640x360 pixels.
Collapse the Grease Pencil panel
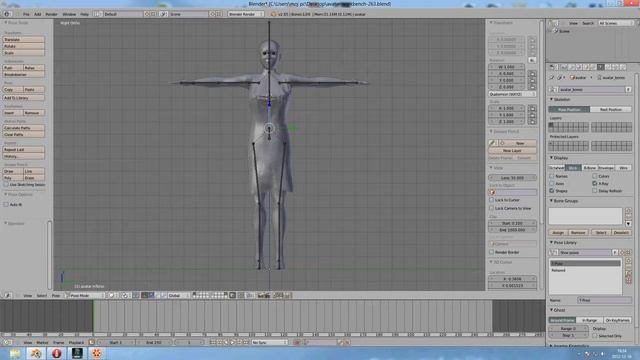[491, 132]
